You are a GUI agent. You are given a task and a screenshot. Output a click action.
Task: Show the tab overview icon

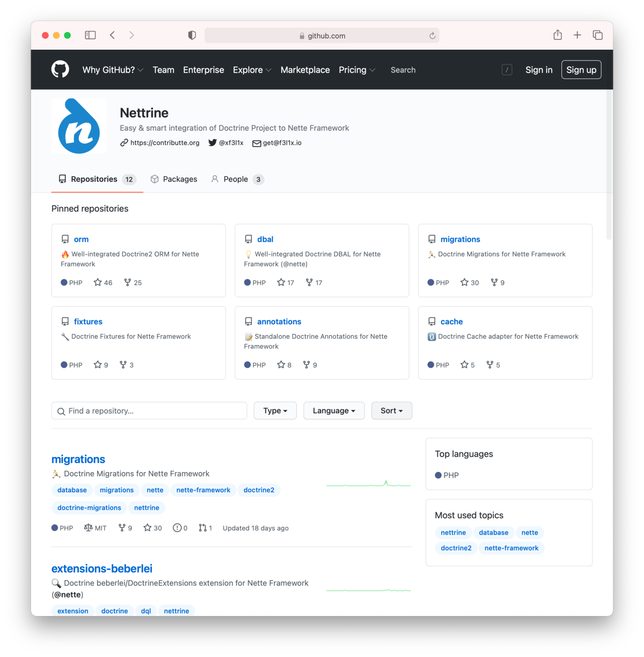tap(597, 35)
